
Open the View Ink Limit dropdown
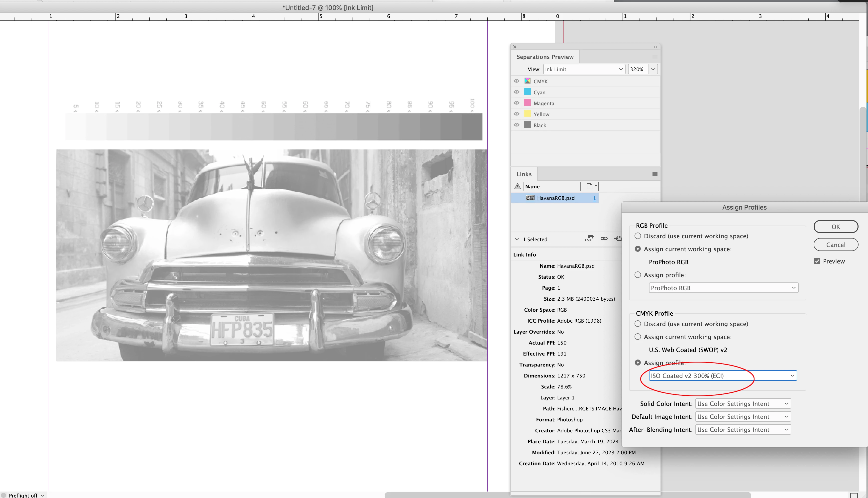click(x=584, y=69)
